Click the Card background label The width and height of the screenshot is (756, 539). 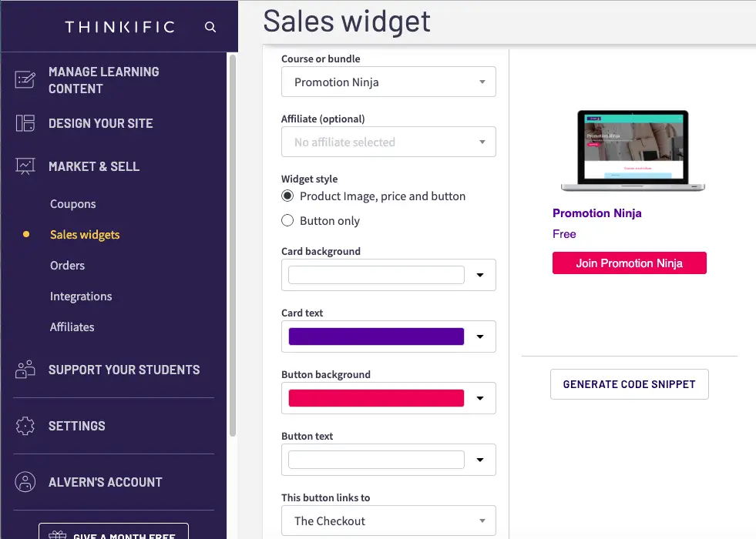(321, 252)
